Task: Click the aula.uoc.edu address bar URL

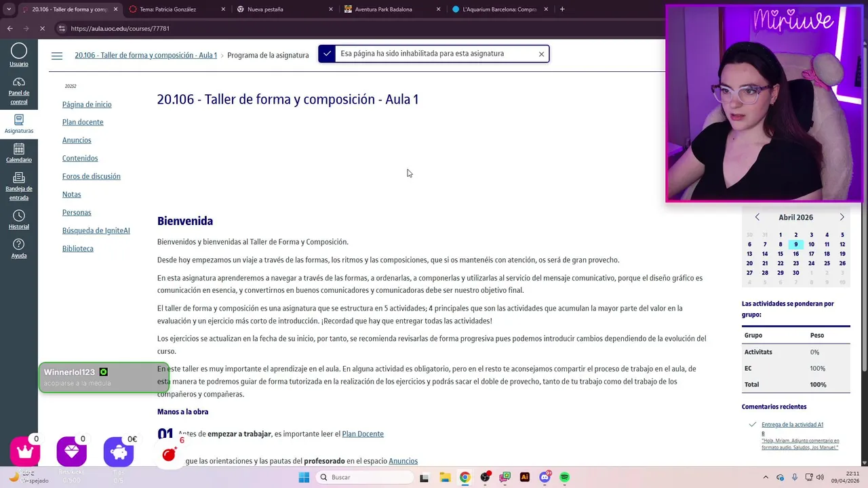Action: pos(120,28)
